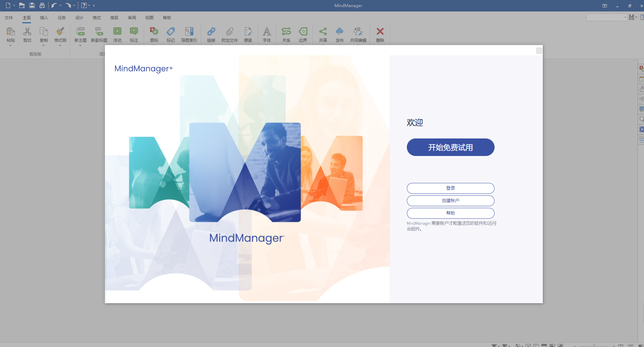
Task: Click the 登录 (Login) button
Action: (450, 188)
